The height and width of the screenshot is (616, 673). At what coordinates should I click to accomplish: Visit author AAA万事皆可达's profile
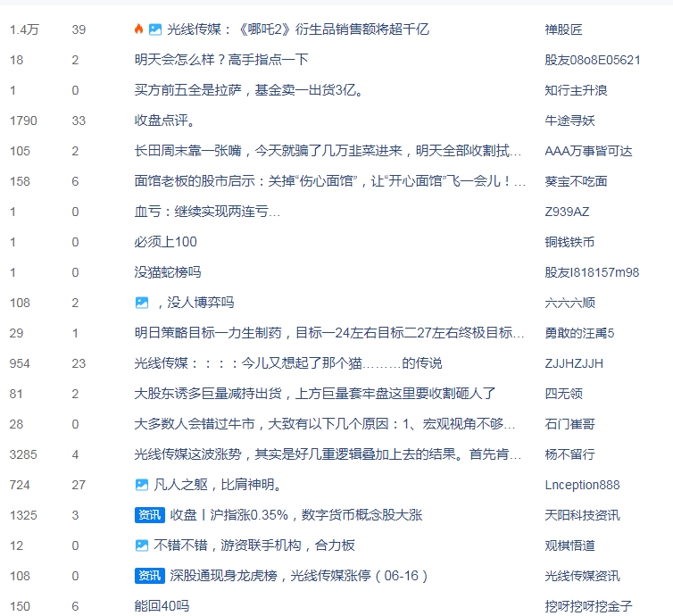coord(588,151)
